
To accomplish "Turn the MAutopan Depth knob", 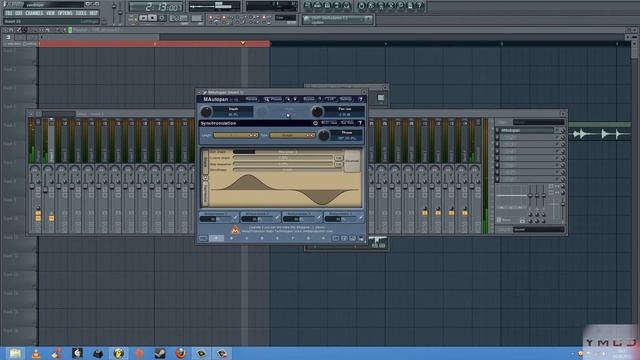I will [x=206, y=111].
